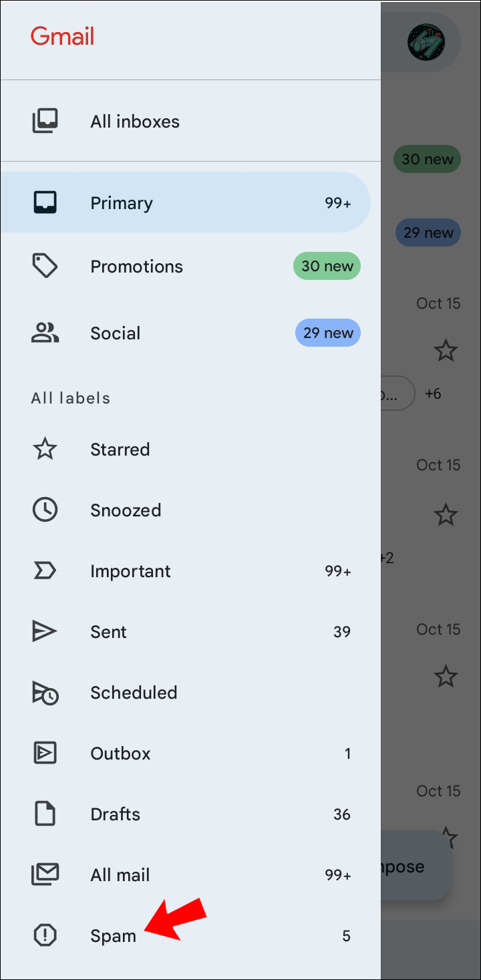
Task: Tap the Sent paper-plane icon
Action: click(45, 631)
